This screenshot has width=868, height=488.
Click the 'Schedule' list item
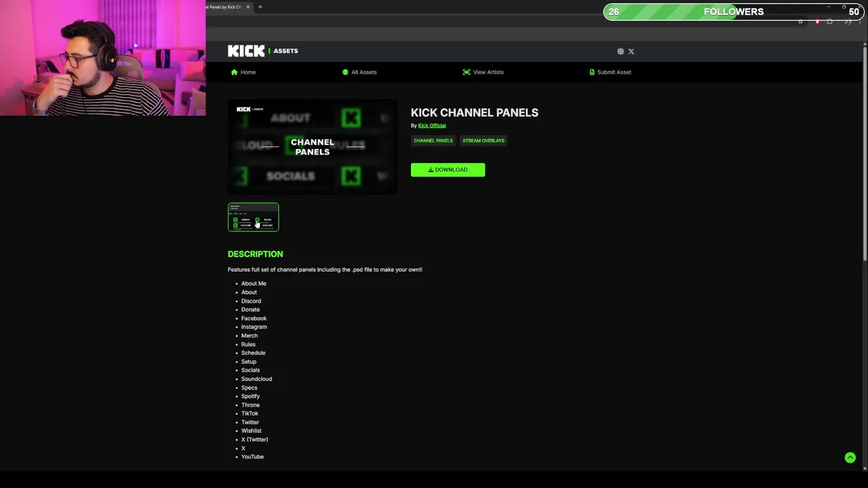click(x=253, y=353)
